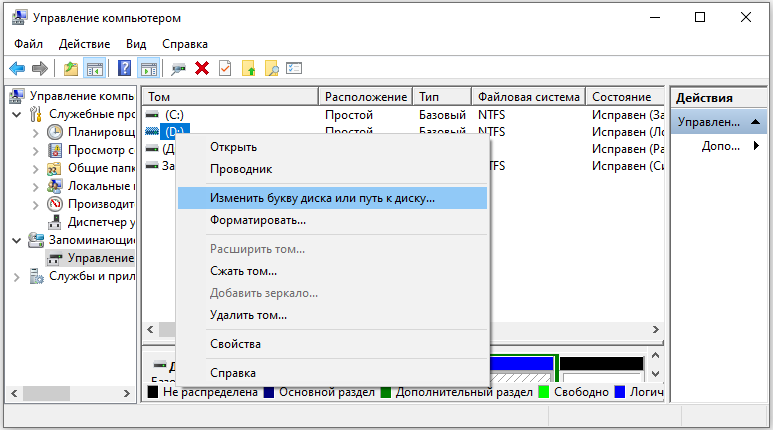Choose Форматировать from the context menu
Image resolution: width=773 pixels, height=430 pixels.
257,219
